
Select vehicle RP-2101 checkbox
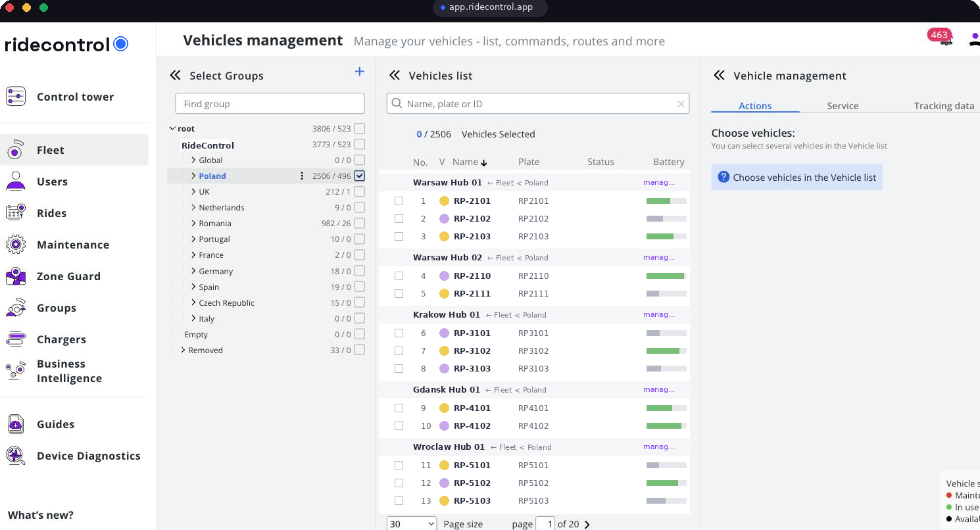[399, 201]
